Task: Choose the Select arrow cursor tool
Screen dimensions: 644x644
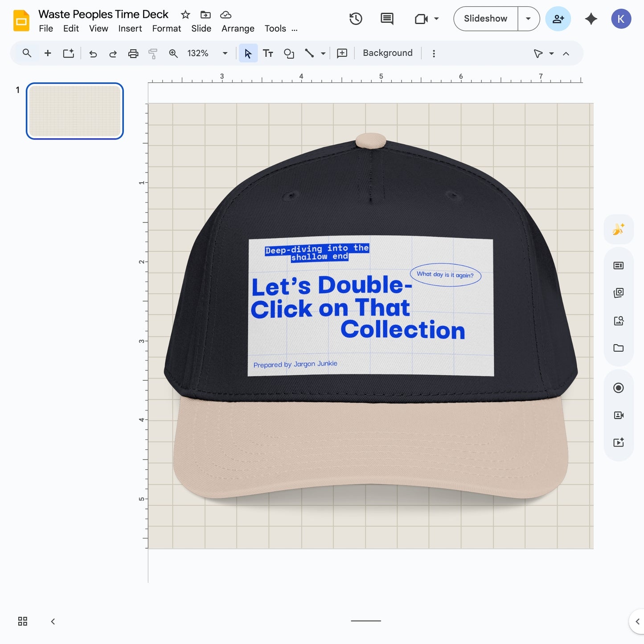Action: (x=248, y=53)
